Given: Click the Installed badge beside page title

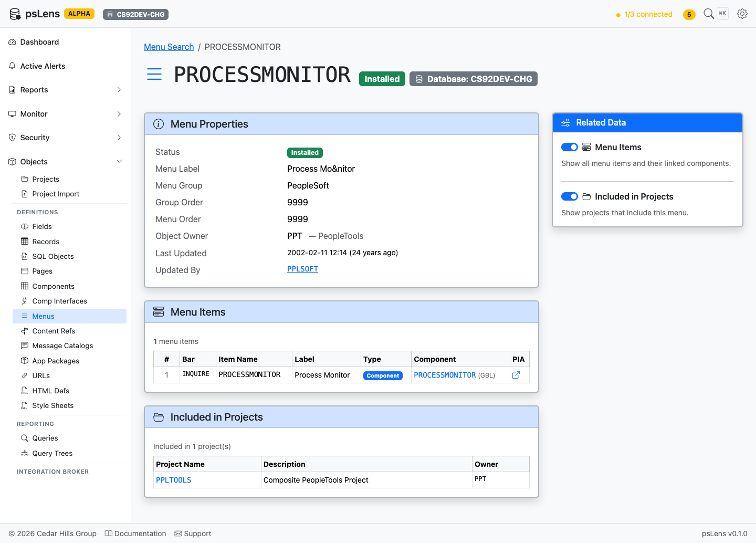Looking at the screenshot, I should pos(382,79).
